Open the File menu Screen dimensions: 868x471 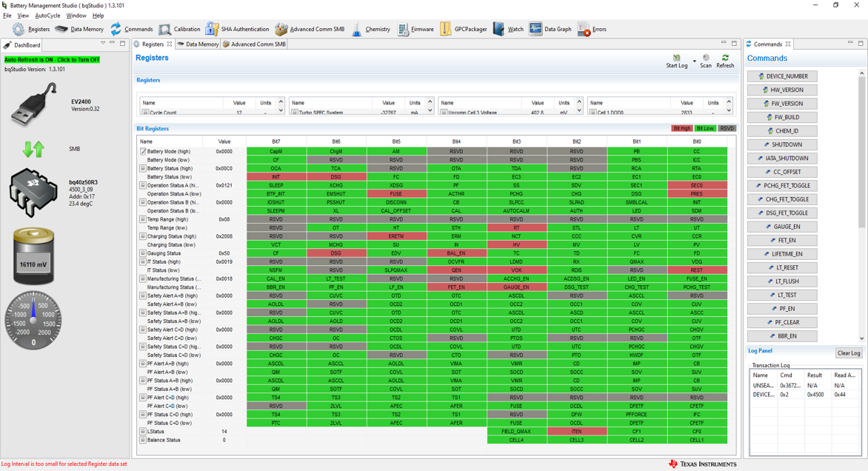click(x=7, y=16)
